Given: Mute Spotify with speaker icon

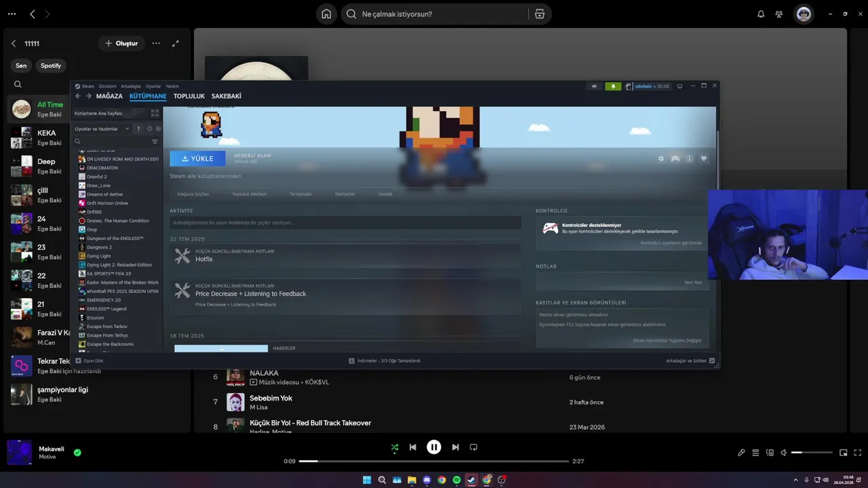Looking at the screenshot, I should pos(783,452).
